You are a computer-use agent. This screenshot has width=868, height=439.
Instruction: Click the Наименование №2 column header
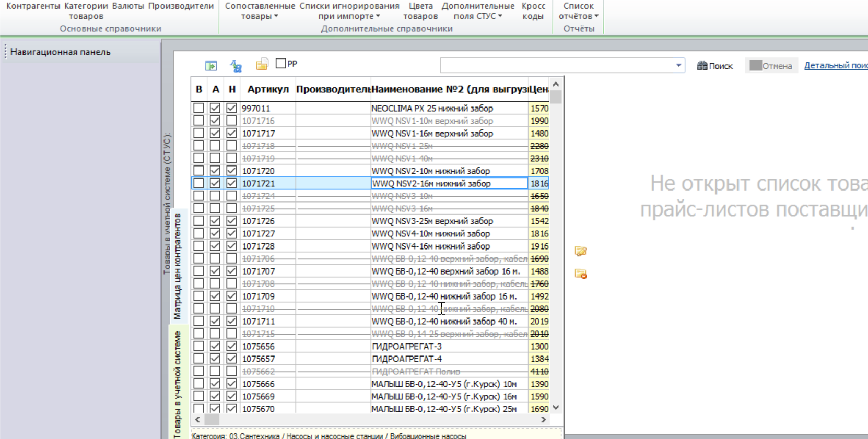tap(450, 89)
